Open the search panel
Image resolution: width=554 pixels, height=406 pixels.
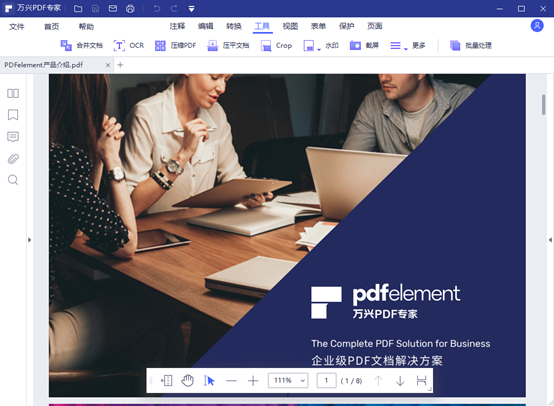[13, 180]
